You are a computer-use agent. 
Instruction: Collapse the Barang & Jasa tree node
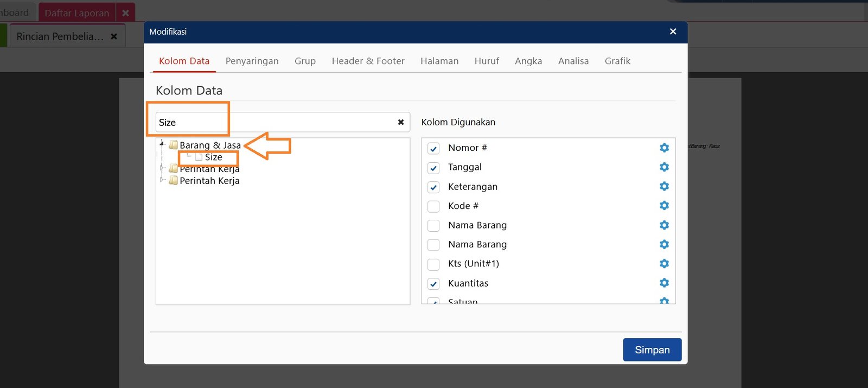point(162,144)
